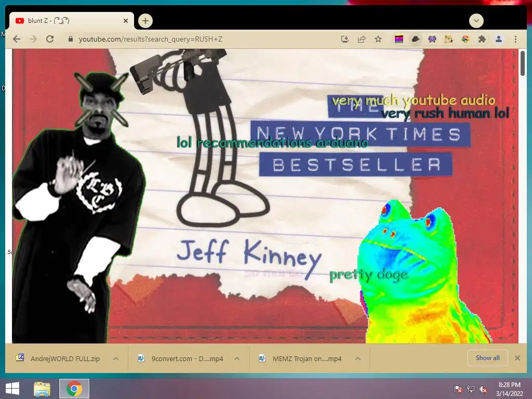The width and height of the screenshot is (532, 399).
Task: Open the cowboy hat extension
Action: [416, 39]
